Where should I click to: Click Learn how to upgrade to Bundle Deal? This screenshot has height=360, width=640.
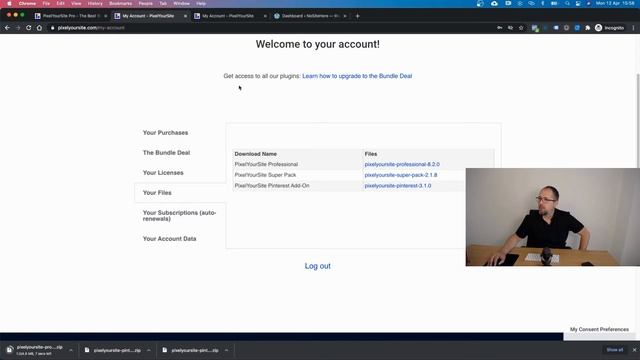pos(357,76)
